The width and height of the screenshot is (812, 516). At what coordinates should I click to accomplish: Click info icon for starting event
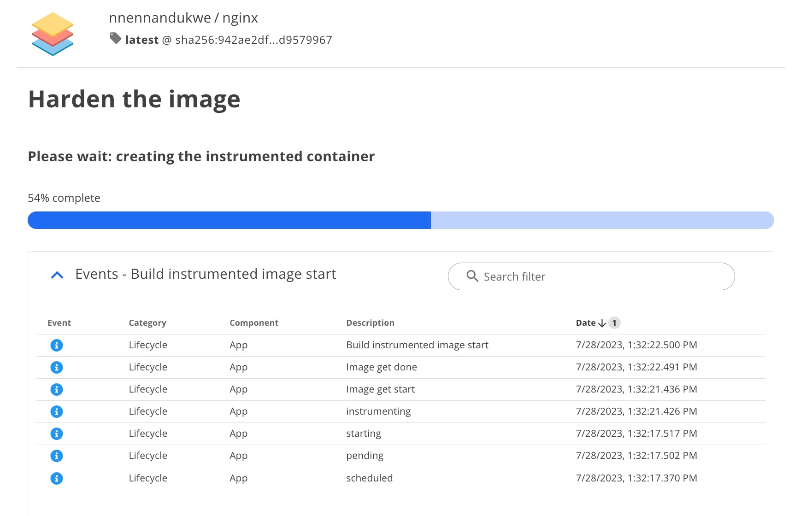pyautogui.click(x=57, y=434)
